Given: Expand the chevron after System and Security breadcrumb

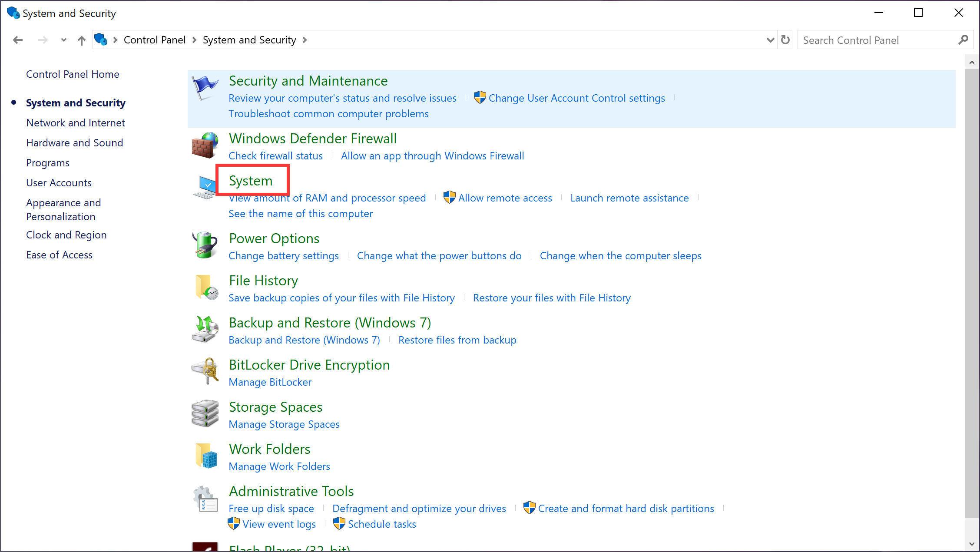Looking at the screenshot, I should 305,40.
